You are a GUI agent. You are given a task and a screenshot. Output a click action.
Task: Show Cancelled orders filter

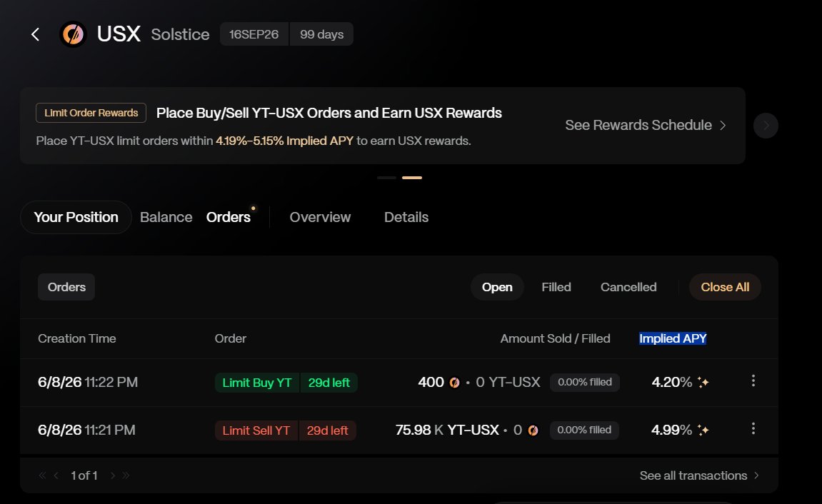(628, 287)
